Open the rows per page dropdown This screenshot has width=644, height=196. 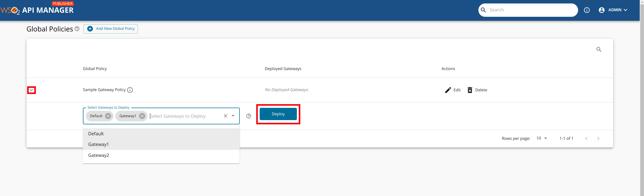542,138
